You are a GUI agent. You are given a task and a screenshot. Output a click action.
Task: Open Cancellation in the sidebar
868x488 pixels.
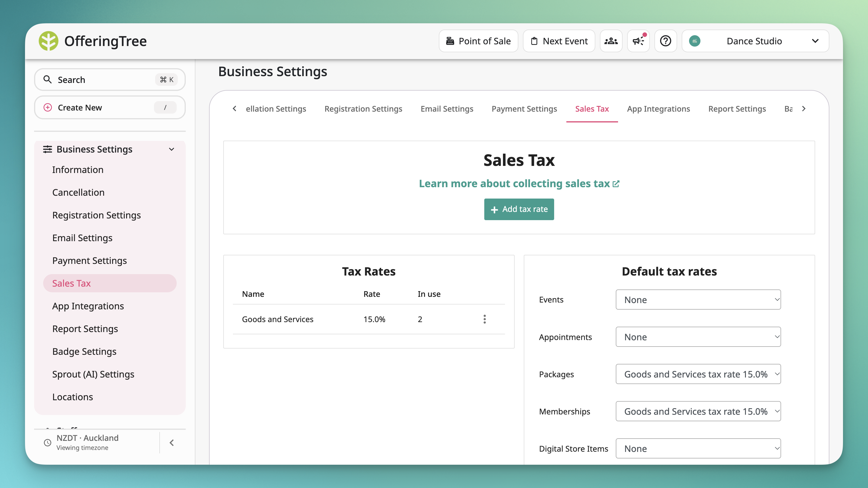78,192
